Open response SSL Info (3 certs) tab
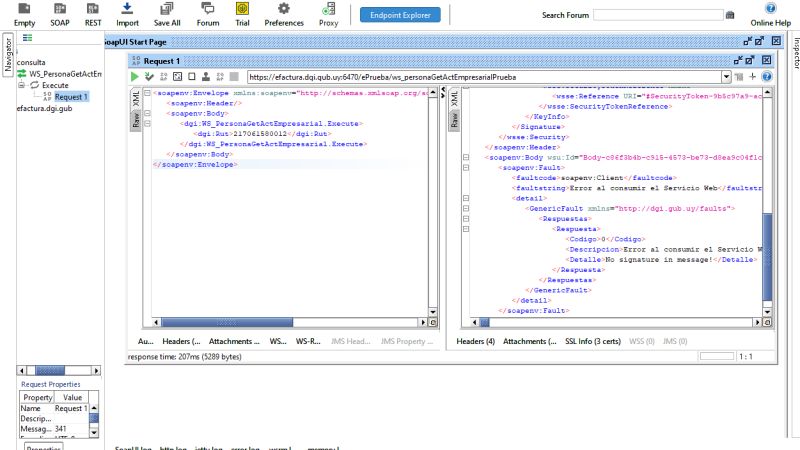The height and width of the screenshot is (450, 800). [x=592, y=341]
